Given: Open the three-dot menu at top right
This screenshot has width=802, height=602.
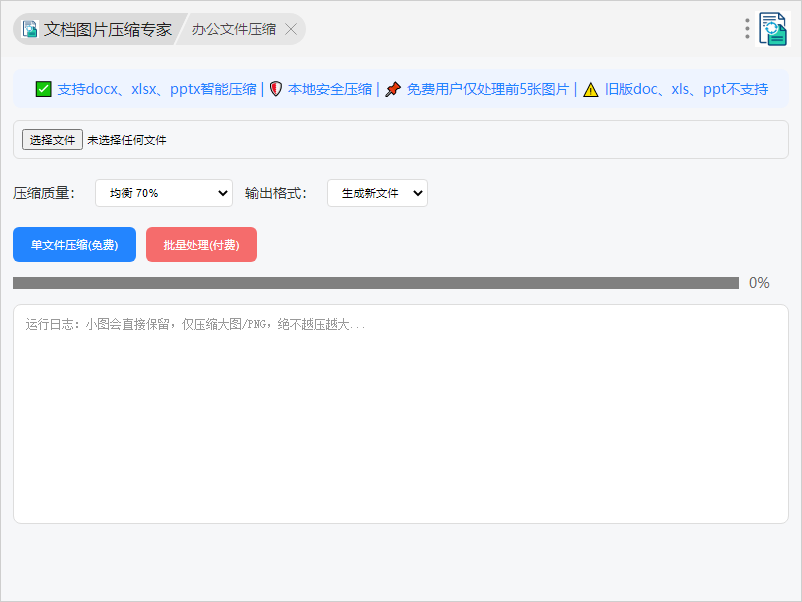Looking at the screenshot, I should [747, 29].
